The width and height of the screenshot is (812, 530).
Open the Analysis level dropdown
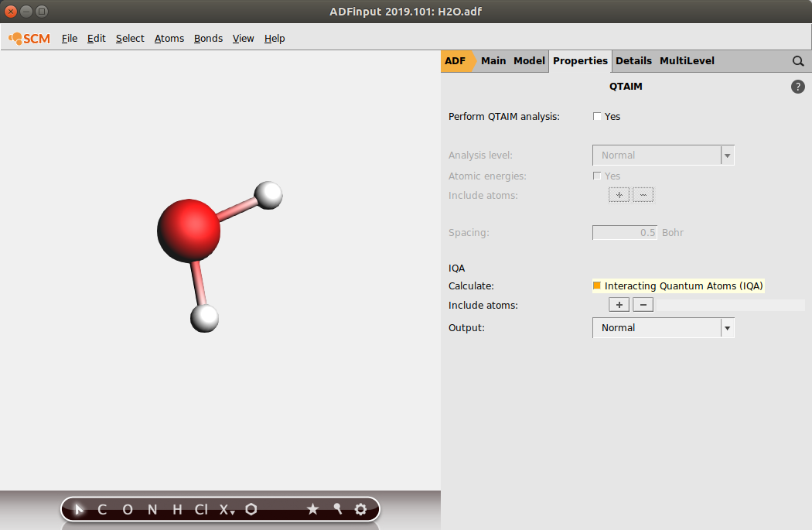pyautogui.click(x=663, y=156)
